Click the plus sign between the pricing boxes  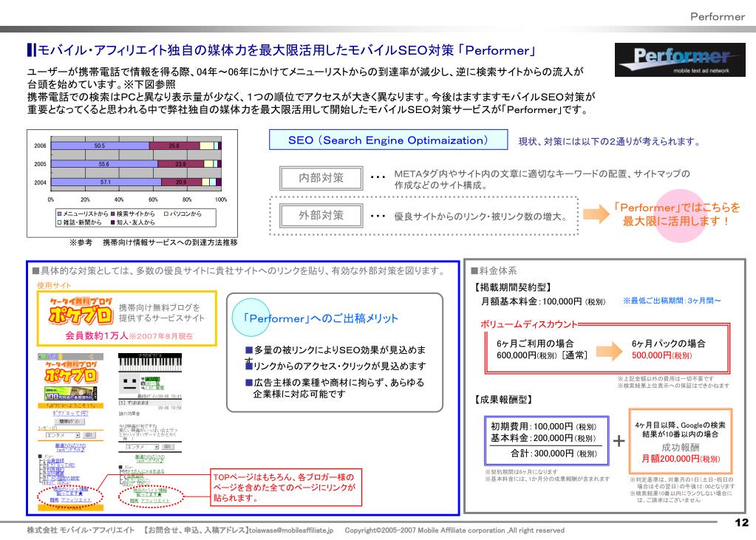click(619, 441)
